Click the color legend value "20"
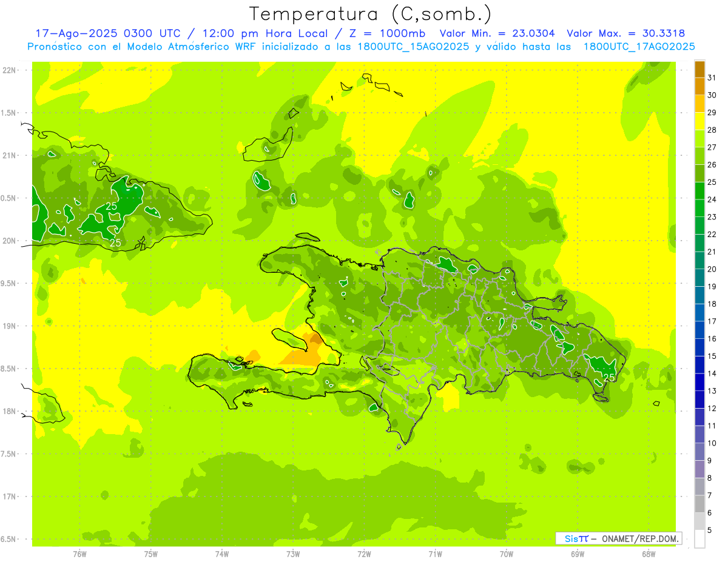Image resolution: width=728 pixels, height=562 pixels. [712, 269]
